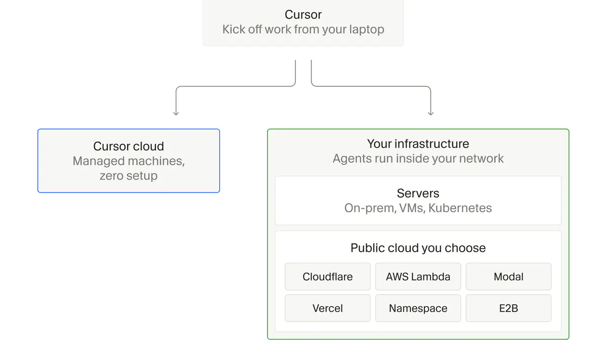Viewport: 607px width, 364px height.
Task: Click the Cursor box at top
Action: [x=303, y=23]
